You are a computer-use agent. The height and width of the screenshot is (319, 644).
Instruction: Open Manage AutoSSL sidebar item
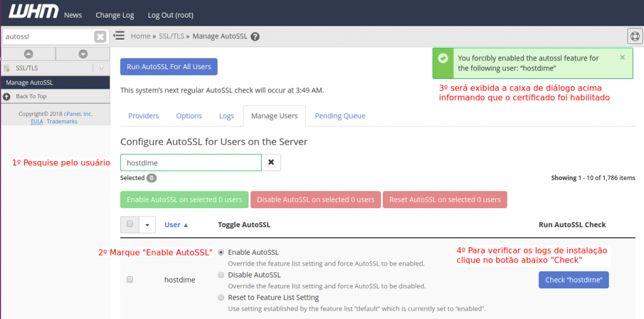[55, 82]
